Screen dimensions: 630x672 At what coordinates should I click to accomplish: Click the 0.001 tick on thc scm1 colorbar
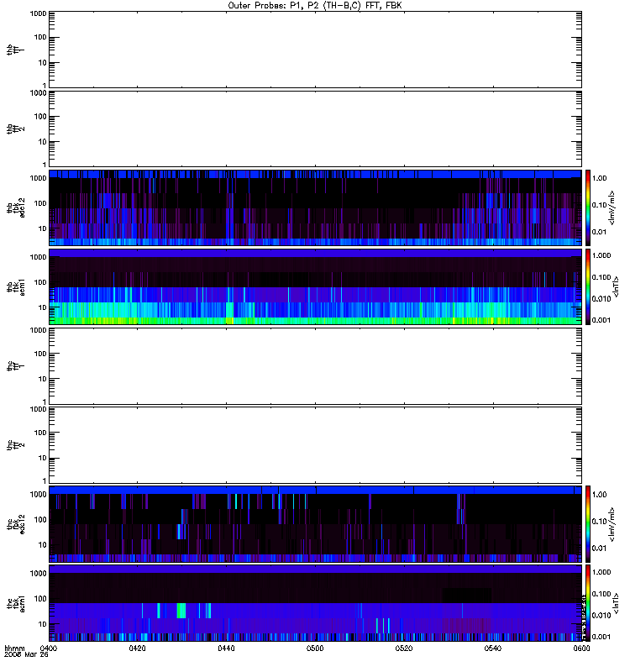coord(601,637)
